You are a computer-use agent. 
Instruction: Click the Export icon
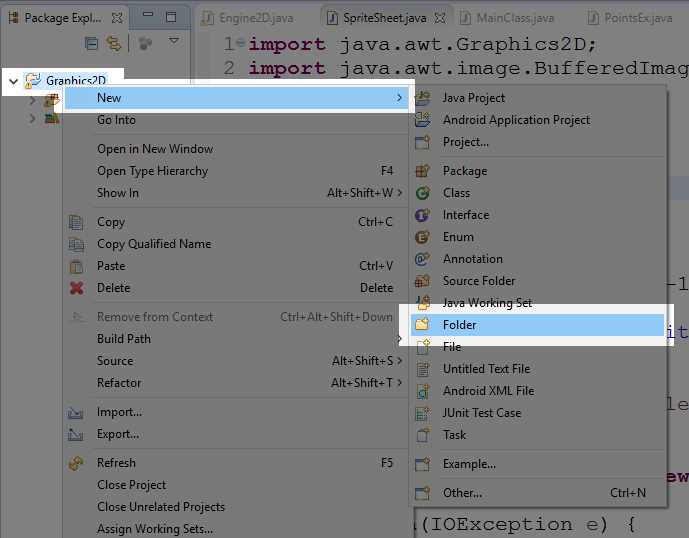(76, 435)
